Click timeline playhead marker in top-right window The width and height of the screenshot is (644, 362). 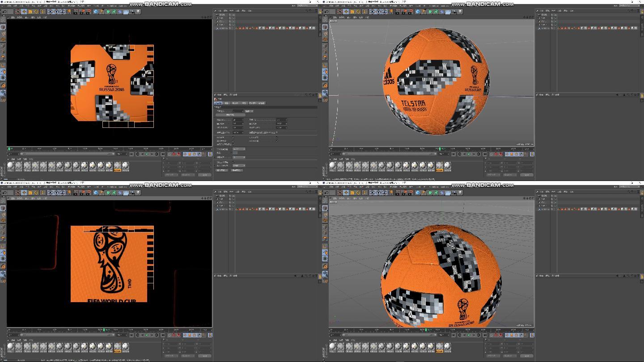point(440,149)
